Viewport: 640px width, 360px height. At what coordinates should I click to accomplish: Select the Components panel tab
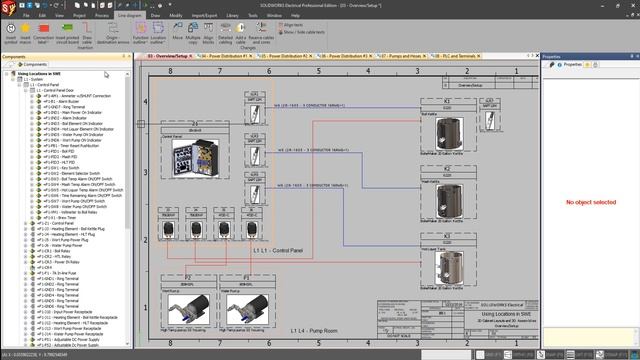click(x=32, y=64)
